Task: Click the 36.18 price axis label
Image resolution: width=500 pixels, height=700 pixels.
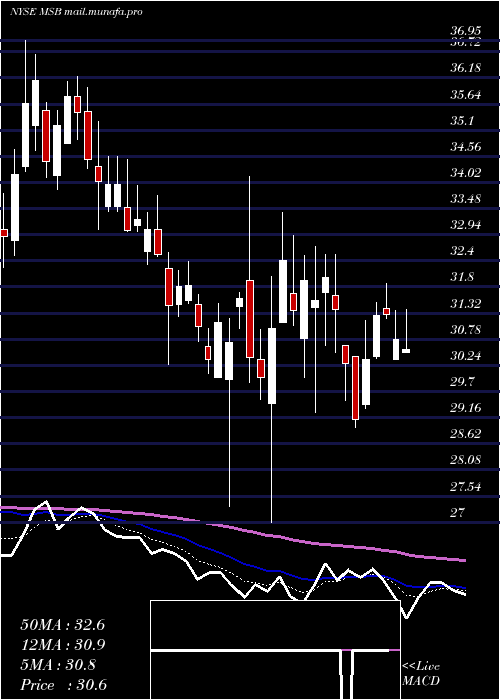Action: pos(466,68)
